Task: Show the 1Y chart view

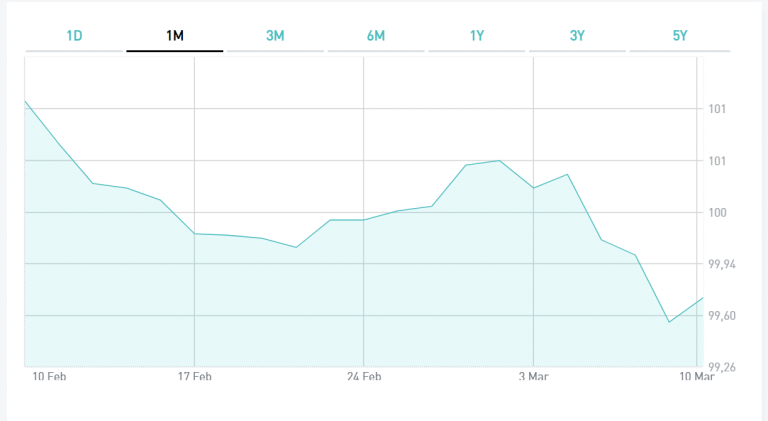Action: tap(477, 36)
